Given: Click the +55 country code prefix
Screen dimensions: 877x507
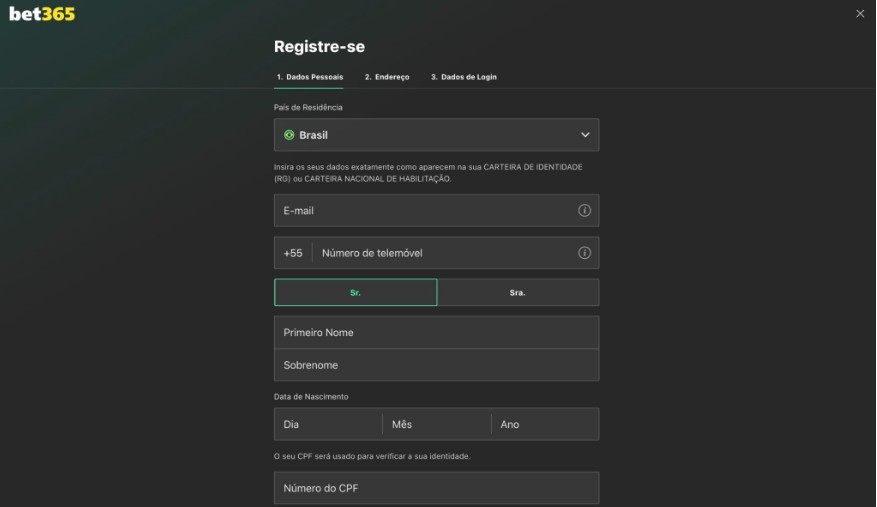Looking at the screenshot, I should tap(293, 253).
